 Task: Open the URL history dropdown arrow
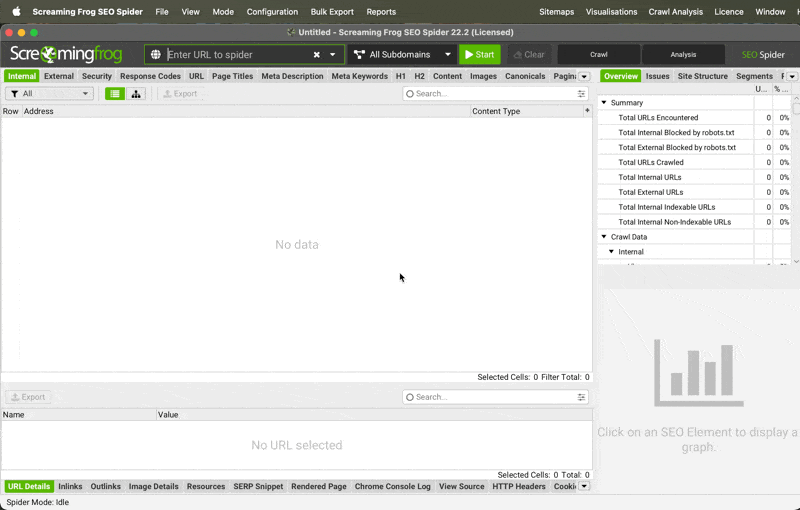click(x=333, y=55)
